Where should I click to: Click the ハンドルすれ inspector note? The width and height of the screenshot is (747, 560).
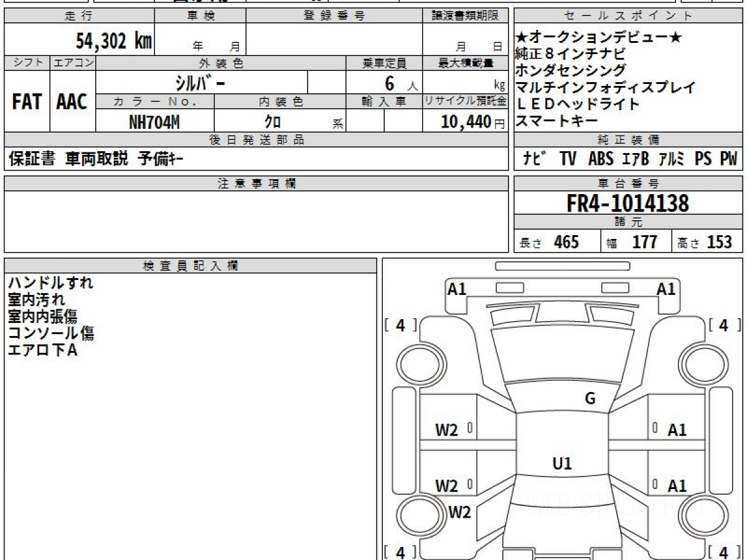[50, 282]
